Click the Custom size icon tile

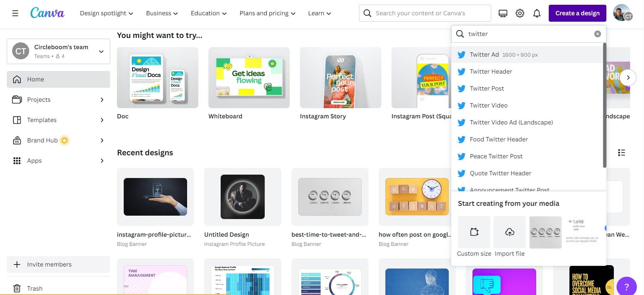[x=474, y=232]
